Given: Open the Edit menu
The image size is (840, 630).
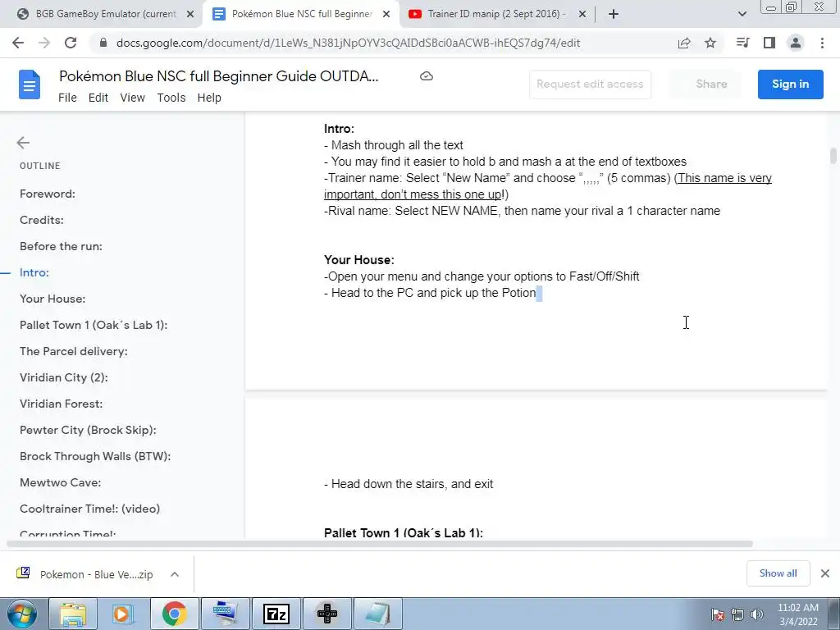Looking at the screenshot, I should [98, 98].
